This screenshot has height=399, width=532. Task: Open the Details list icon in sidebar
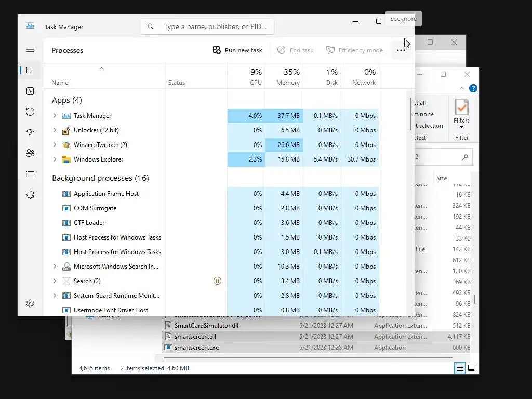pos(30,174)
